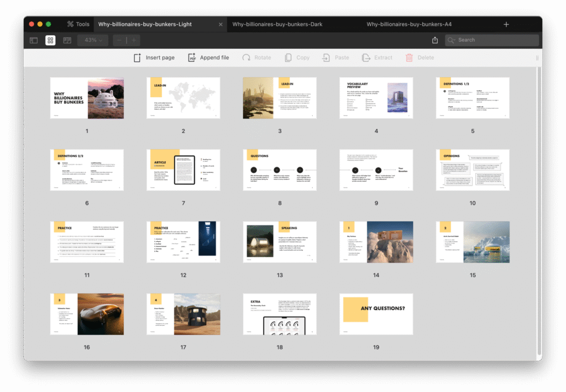This screenshot has width=566, height=392.
Task: Click the Share icon
Action: click(435, 40)
